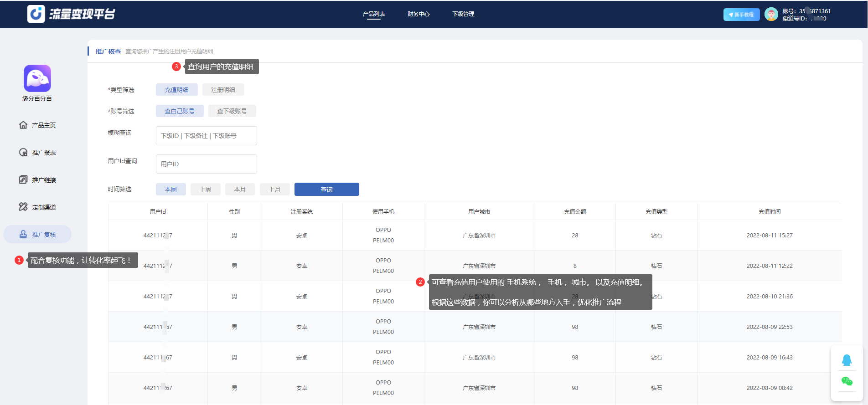
Task: Open the 产品列表 tab
Action: (374, 14)
